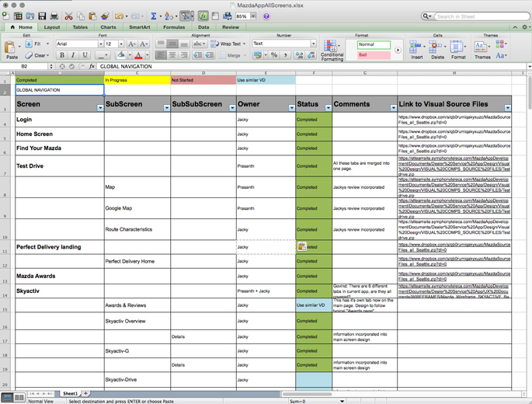
Task: Click the Name Box showing B2
Action: pyautogui.click(x=24, y=67)
